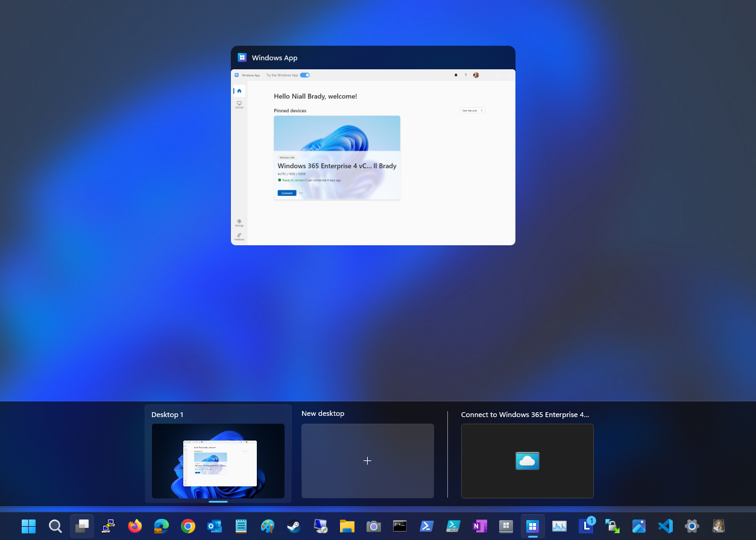Open Outlook from the taskbar
This screenshot has width=756, height=540.
point(215,526)
